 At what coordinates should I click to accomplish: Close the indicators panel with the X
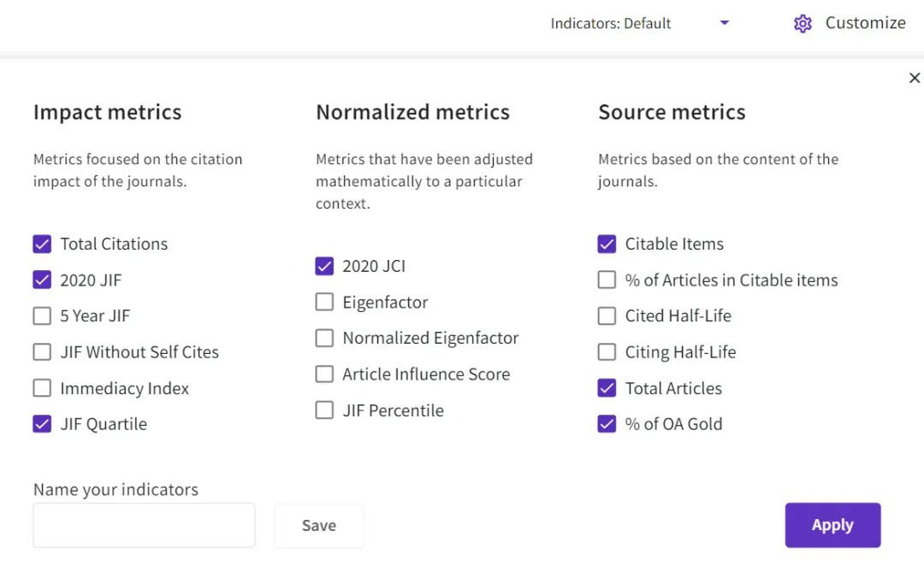[914, 79]
